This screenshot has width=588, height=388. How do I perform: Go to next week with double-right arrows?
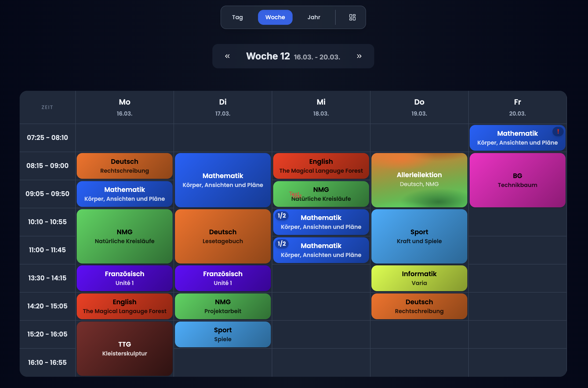pos(359,56)
